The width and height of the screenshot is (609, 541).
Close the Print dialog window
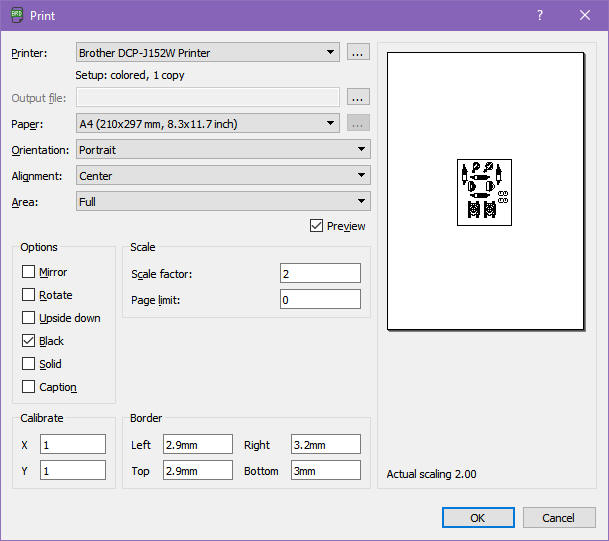pos(585,15)
